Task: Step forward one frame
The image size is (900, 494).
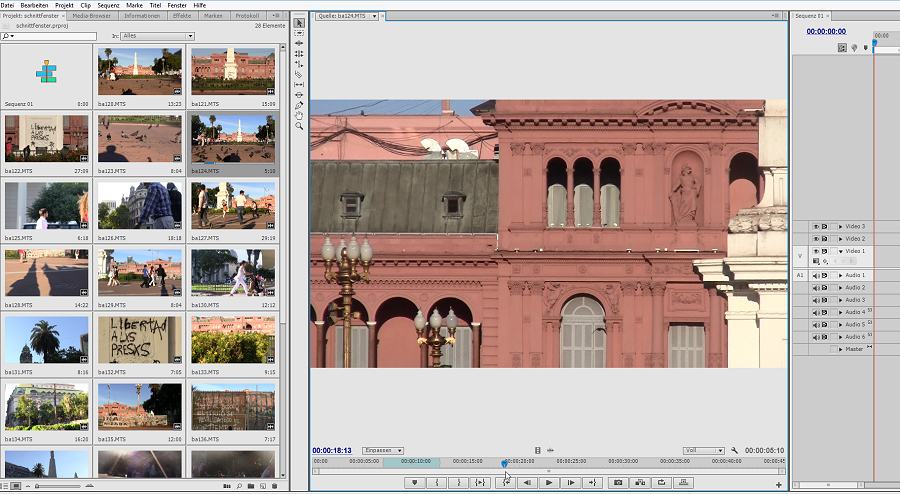Action: click(x=571, y=483)
